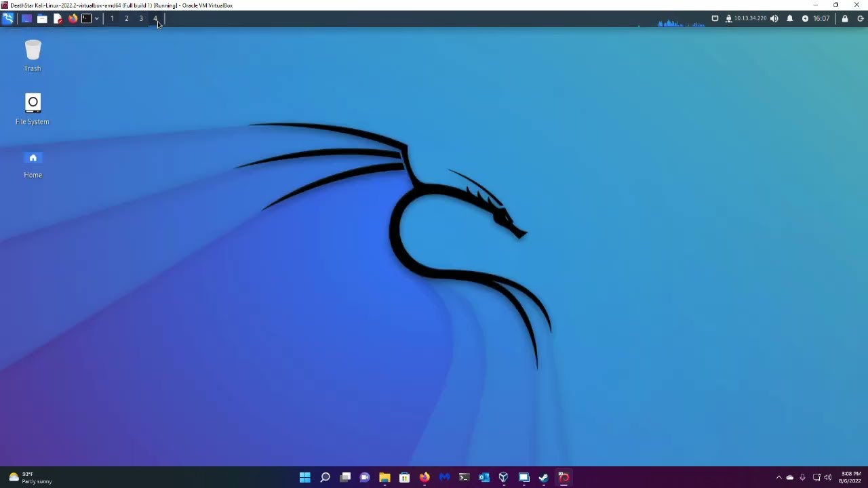
Task: Click the microphone tray icon
Action: click(803, 478)
